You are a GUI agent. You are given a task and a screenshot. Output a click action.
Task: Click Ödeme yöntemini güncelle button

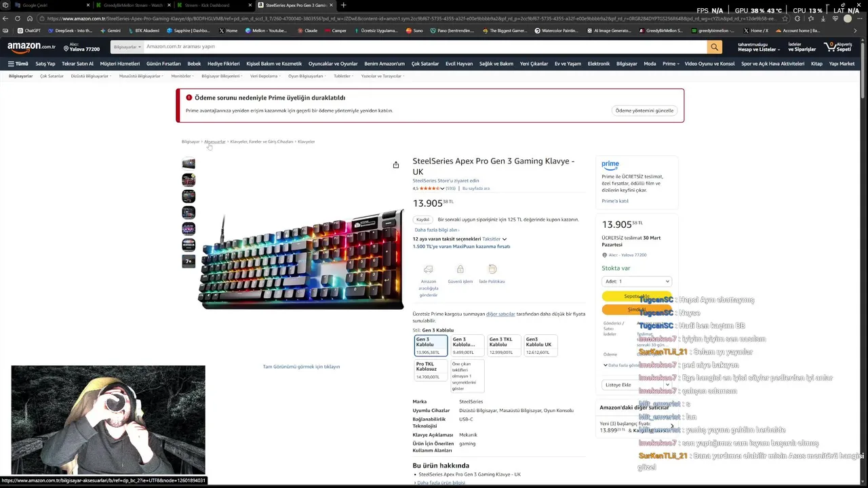pyautogui.click(x=644, y=110)
